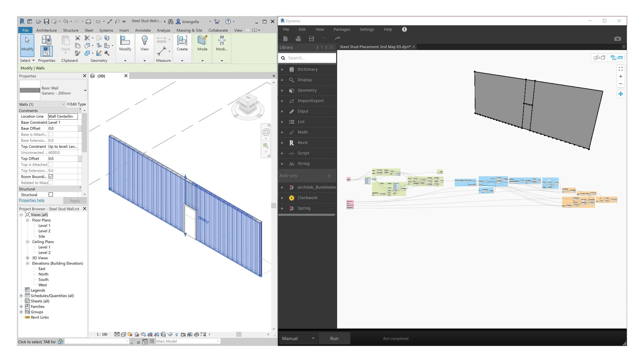The image size is (644, 362).
Task: Expand the 3D Views tree node
Action: pyautogui.click(x=27, y=258)
